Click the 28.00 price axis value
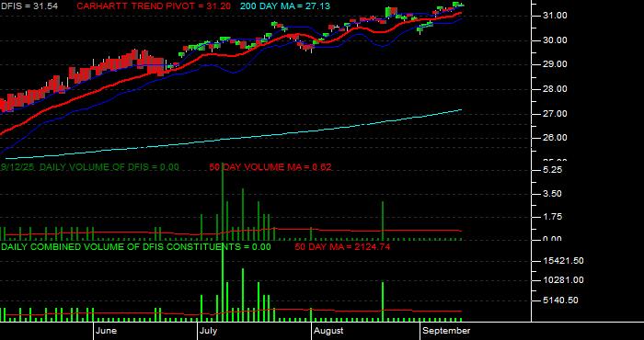Screen dimensions: 644x340 [556, 89]
